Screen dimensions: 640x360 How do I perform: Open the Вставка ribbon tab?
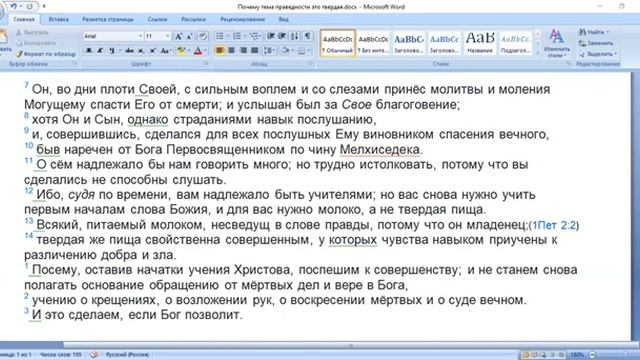(x=58, y=19)
